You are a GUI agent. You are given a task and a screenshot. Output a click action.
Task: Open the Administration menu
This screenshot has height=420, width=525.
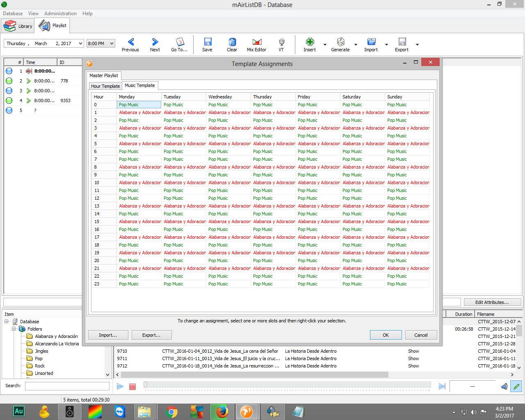pyautogui.click(x=60, y=14)
